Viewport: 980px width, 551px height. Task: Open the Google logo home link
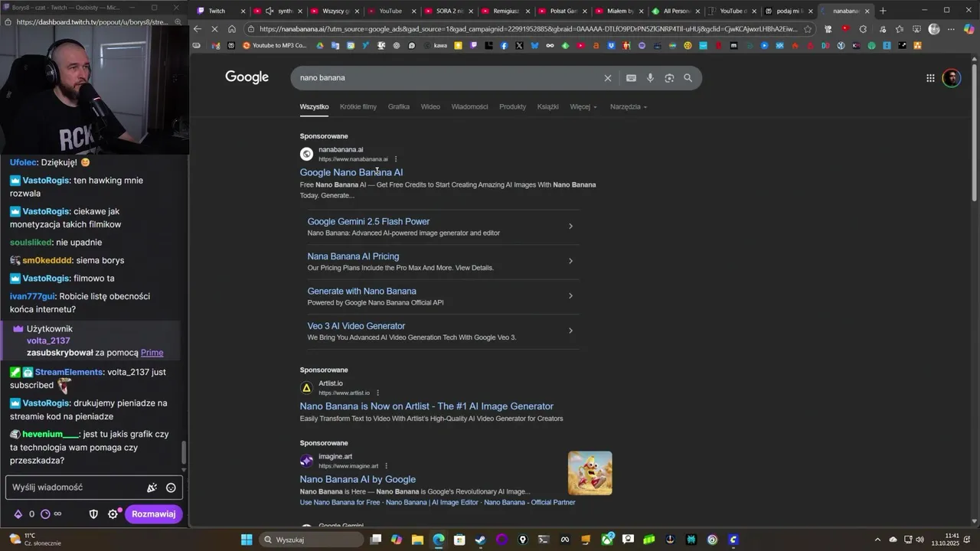click(247, 77)
